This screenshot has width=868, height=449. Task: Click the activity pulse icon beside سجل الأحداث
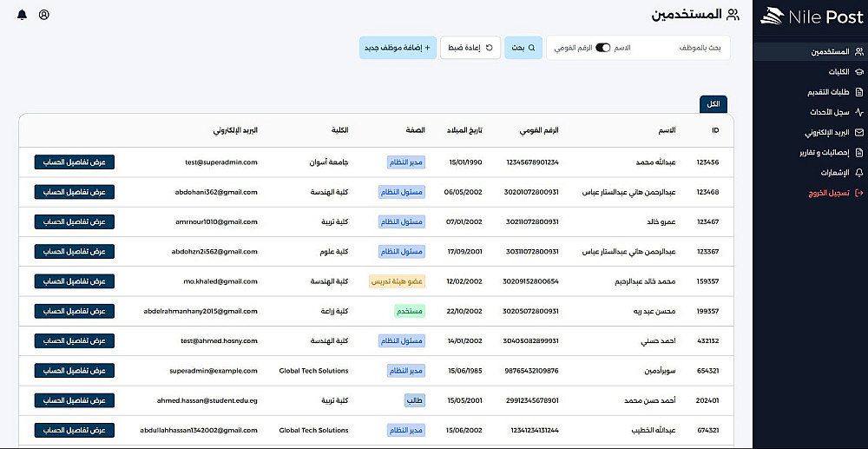(858, 112)
